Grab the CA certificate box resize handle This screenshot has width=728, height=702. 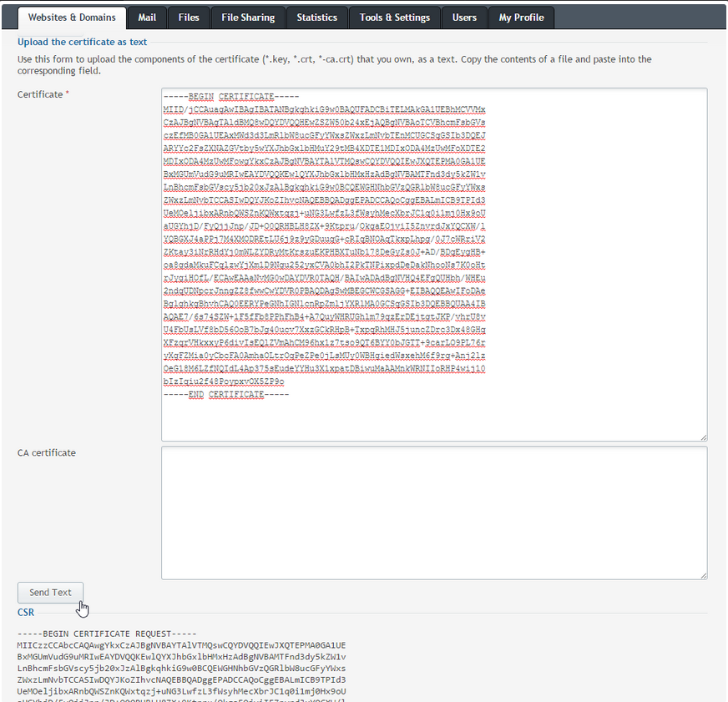click(704, 575)
